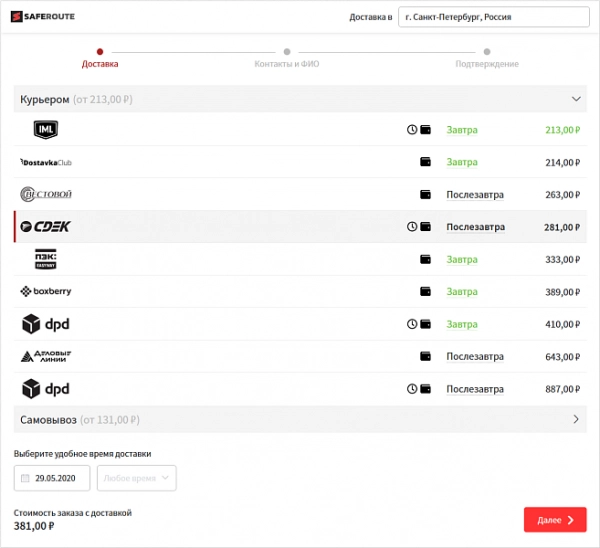
Task: Click the wallet icon in the 887,00 ₽ dpd row
Action: tap(426, 389)
